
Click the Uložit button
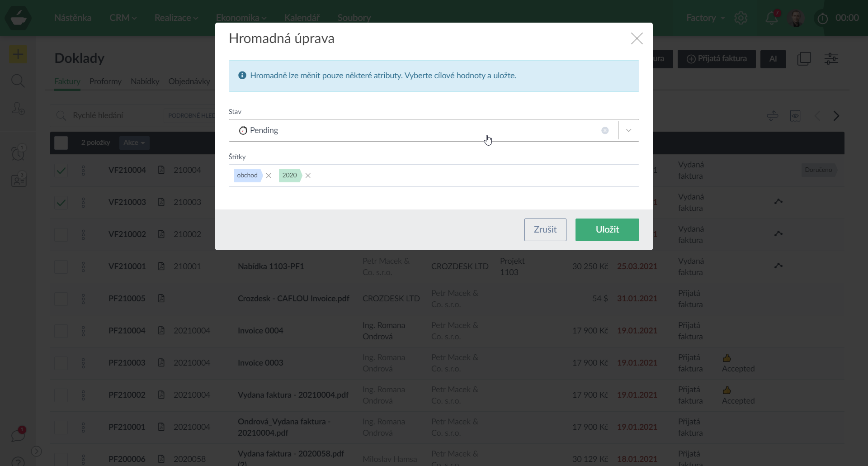(607, 230)
